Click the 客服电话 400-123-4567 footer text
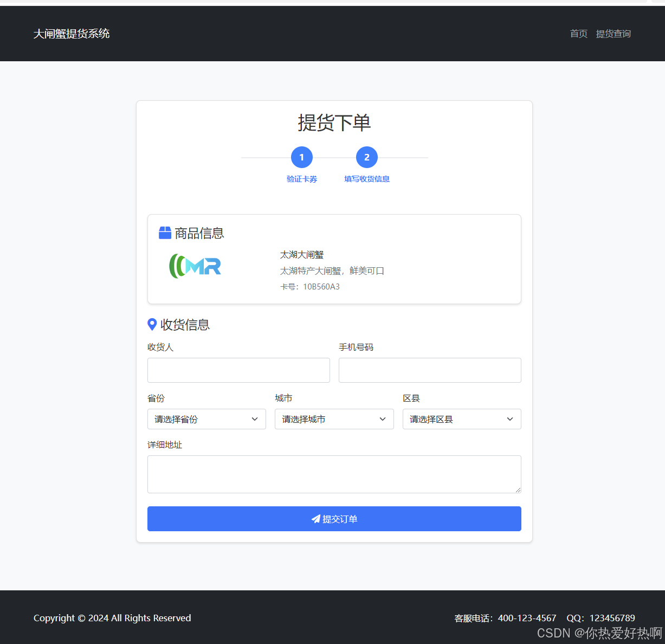665x644 pixels. coord(505,618)
